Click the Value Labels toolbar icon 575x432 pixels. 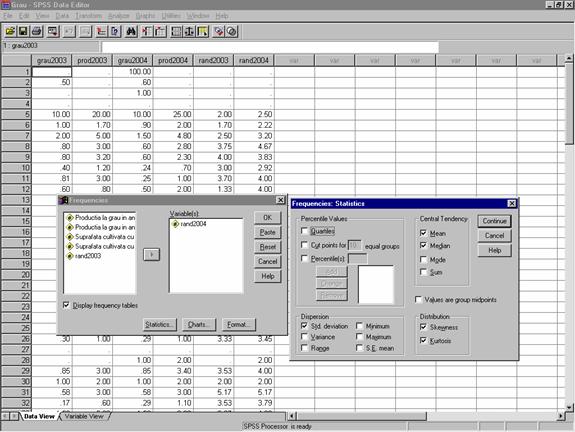coord(219,32)
